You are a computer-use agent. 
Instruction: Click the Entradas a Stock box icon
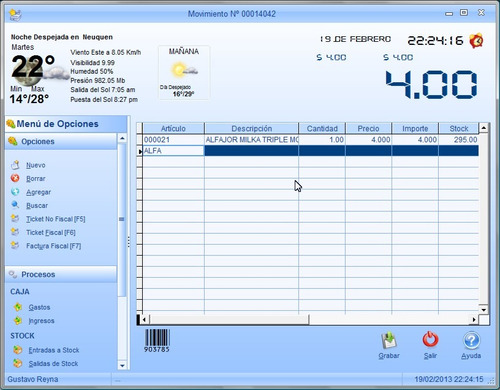[18, 350]
